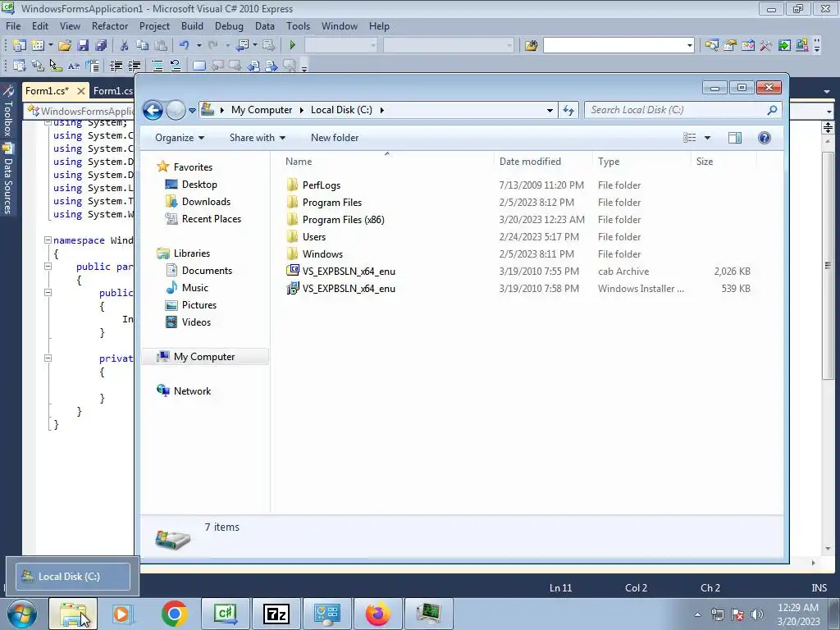The height and width of the screenshot is (630, 840).
Task: Click the Increase Indent icon
Action: coord(135,66)
